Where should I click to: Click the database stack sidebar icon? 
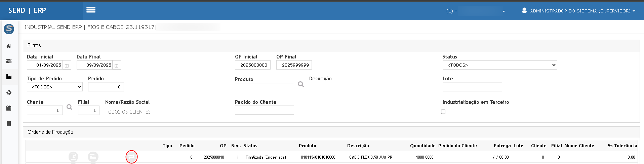9,124
